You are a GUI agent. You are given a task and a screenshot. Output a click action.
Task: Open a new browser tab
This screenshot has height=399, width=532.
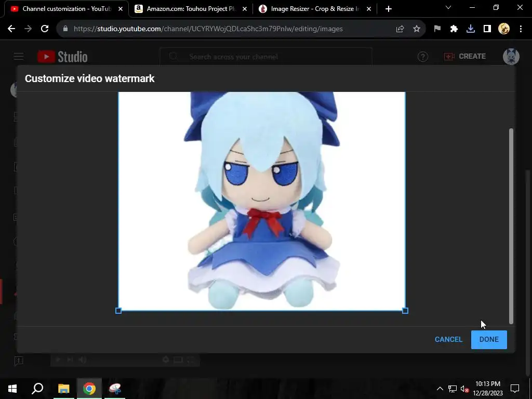pyautogui.click(x=389, y=9)
